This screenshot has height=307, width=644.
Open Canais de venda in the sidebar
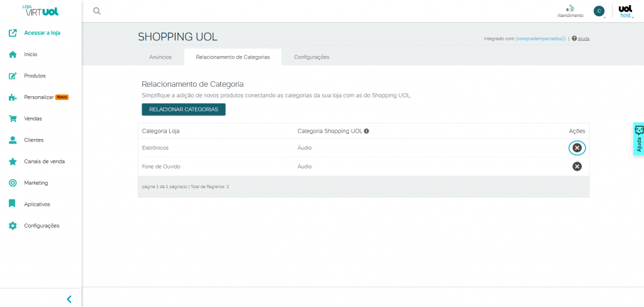[x=45, y=162]
